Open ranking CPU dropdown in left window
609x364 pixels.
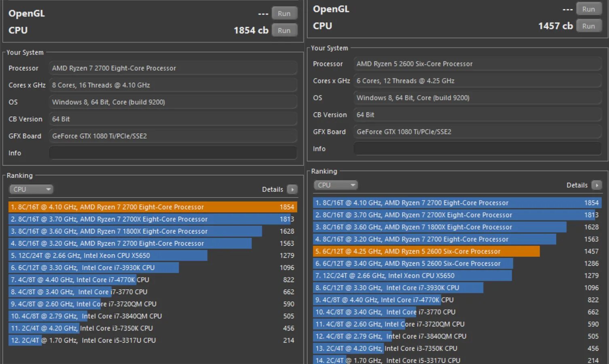click(x=31, y=189)
